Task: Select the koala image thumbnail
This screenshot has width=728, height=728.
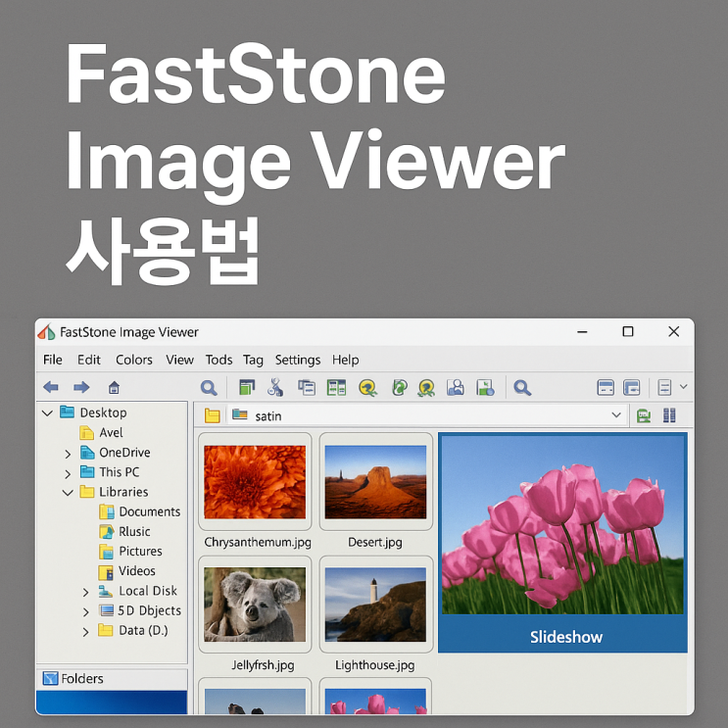Action: coord(255,604)
